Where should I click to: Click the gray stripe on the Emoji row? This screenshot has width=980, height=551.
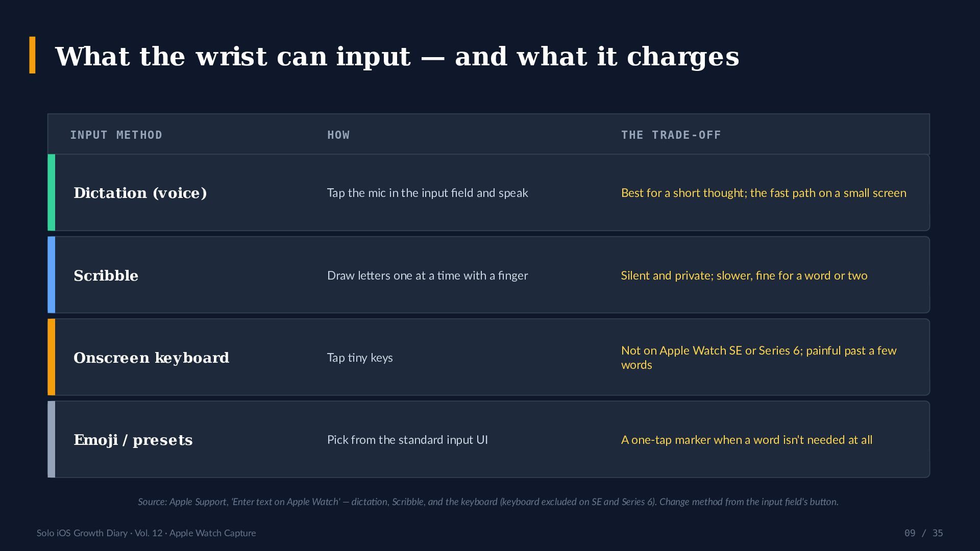51,439
